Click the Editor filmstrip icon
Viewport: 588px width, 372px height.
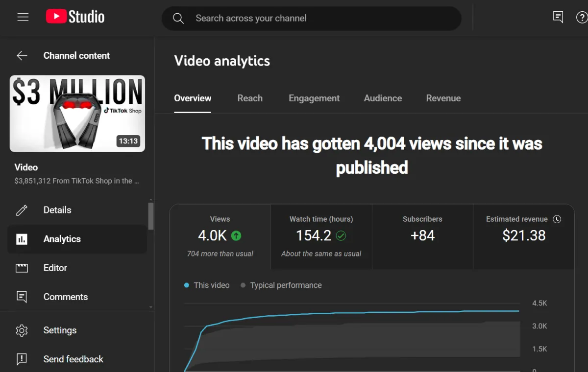click(22, 268)
